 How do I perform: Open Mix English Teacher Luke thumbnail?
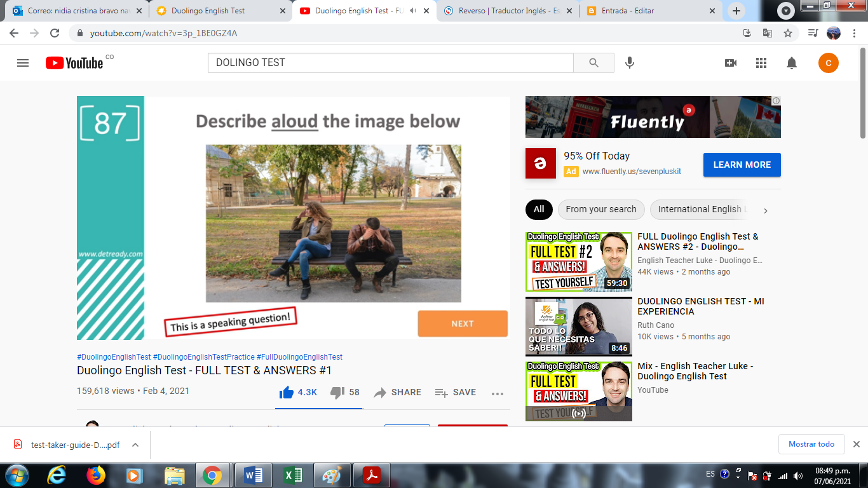579,391
